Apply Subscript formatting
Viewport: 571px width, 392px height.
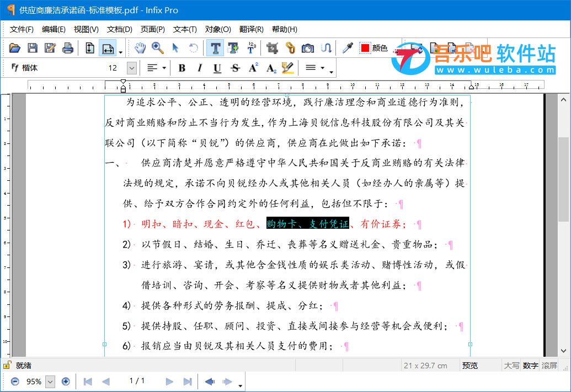pos(271,68)
